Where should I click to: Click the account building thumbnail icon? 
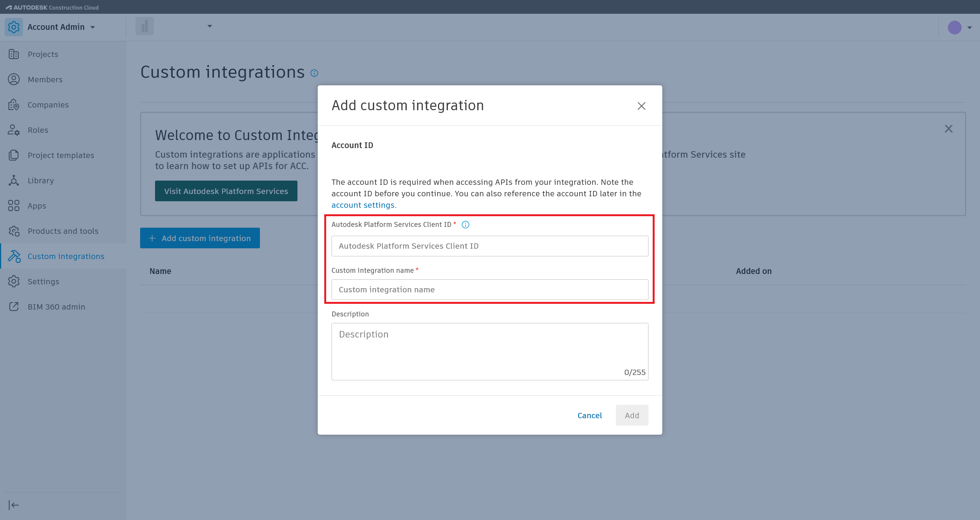click(x=145, y=26)
